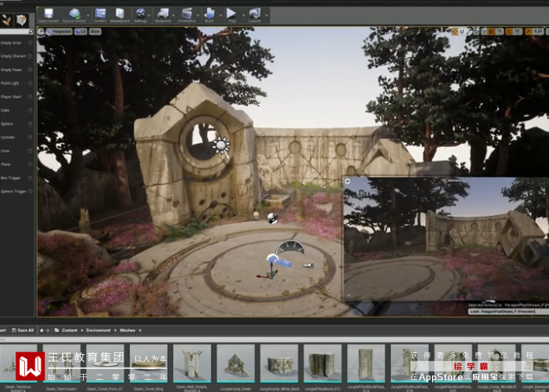This screenshot has width=549, height=392.
Task: Switch to the Foliage mode tab
Action: pos(6,20)
